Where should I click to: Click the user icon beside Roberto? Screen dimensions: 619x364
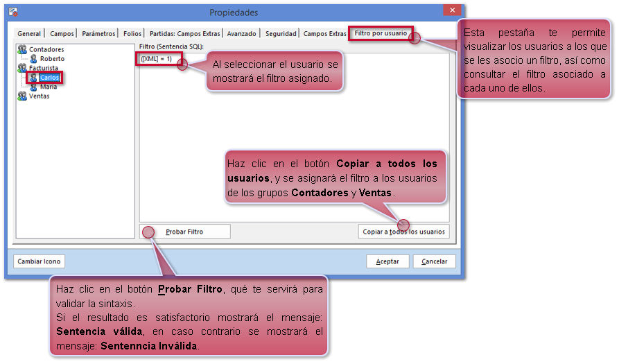(33, 59)
